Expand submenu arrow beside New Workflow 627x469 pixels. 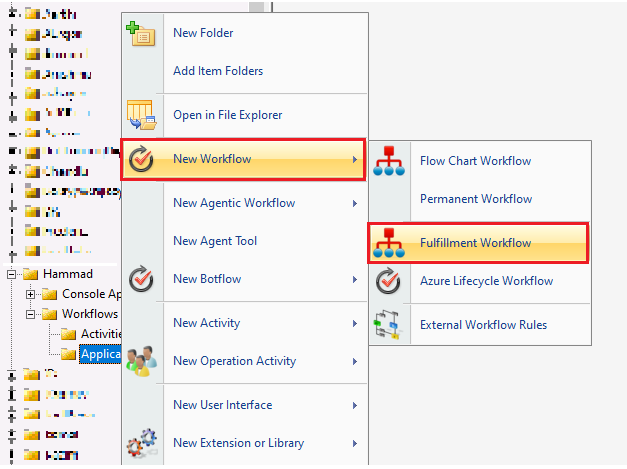coord(355,160)
